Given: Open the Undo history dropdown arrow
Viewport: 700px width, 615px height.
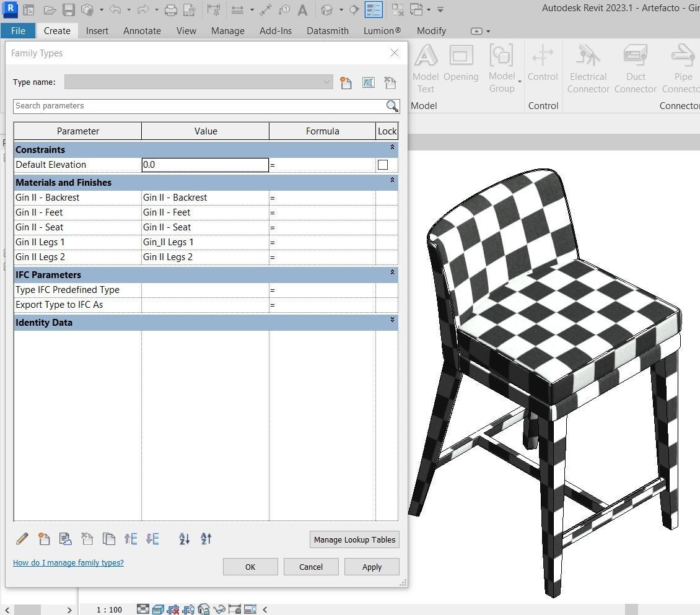Looking at the screenshot, I should pos(129,10).
